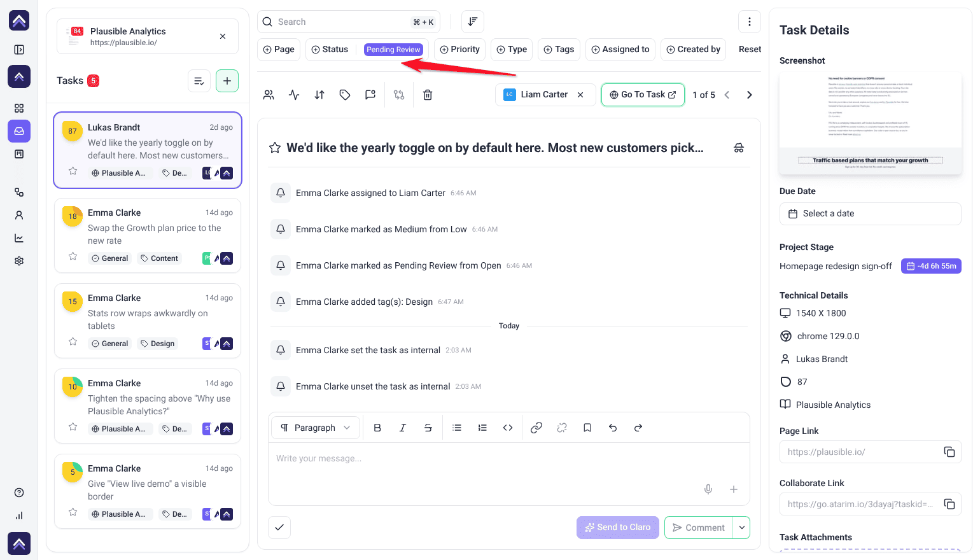Viewport: 980px width, 560px height.
Task: Reset all filters
Action: (750, 50)
